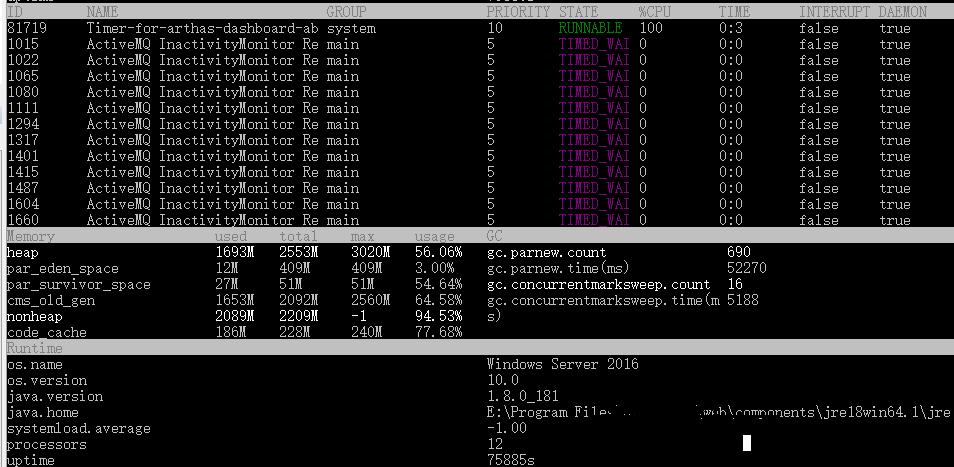Click the green RUNNABLE state
954x467 pixels.
pyautogui.click(x=591, y=29)
